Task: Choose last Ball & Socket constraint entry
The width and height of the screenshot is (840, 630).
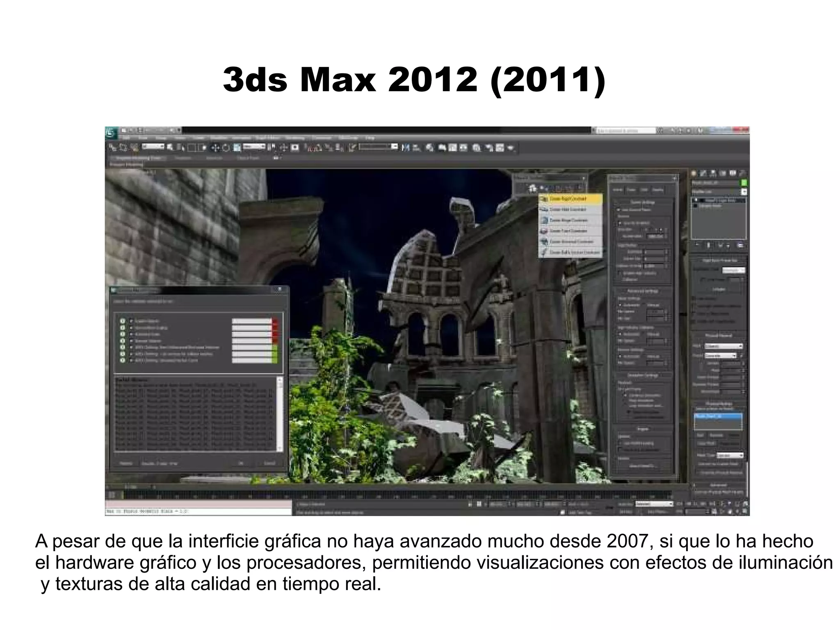Action: 571,252
